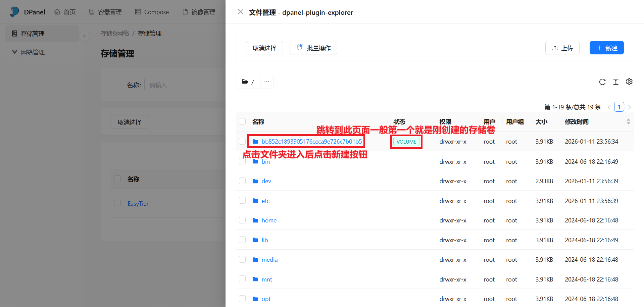Click the text cursor path edit icon
The image size is (644, 307).
pyautogui.click(x=616, y=82)
